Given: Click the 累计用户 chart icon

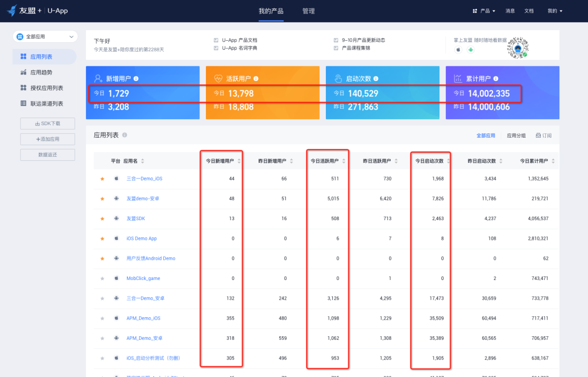Looking at the screenshot, I should 458,78.
